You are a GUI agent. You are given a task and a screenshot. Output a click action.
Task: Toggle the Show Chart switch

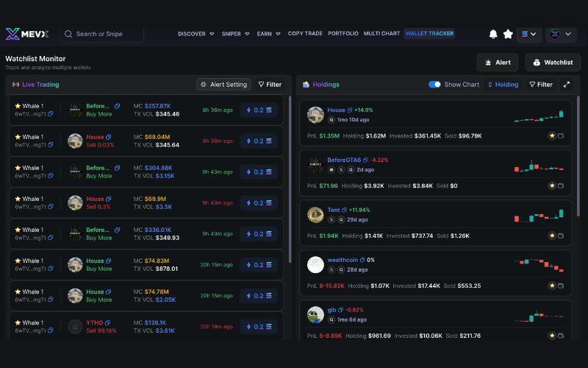(434, 85)
